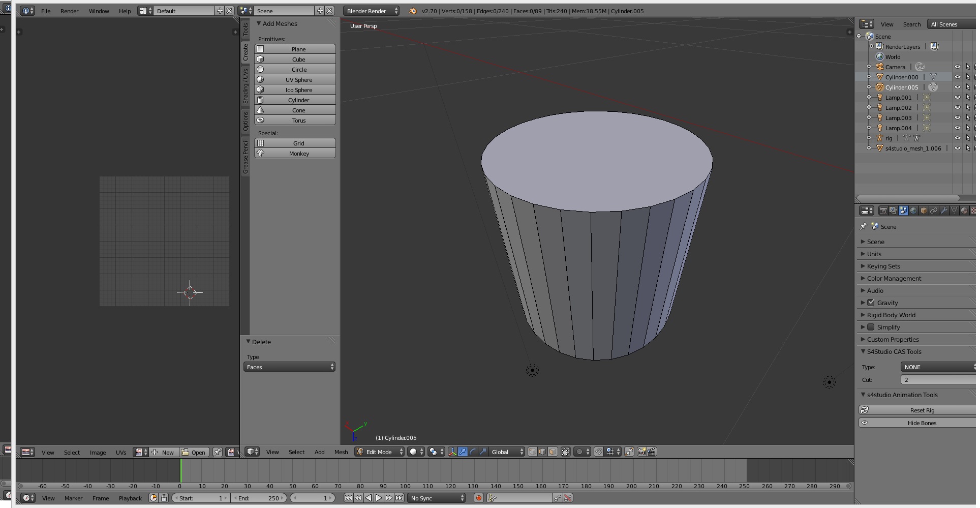Open the Options vertical tab
The image size is (980, 508).
[245, 121]
